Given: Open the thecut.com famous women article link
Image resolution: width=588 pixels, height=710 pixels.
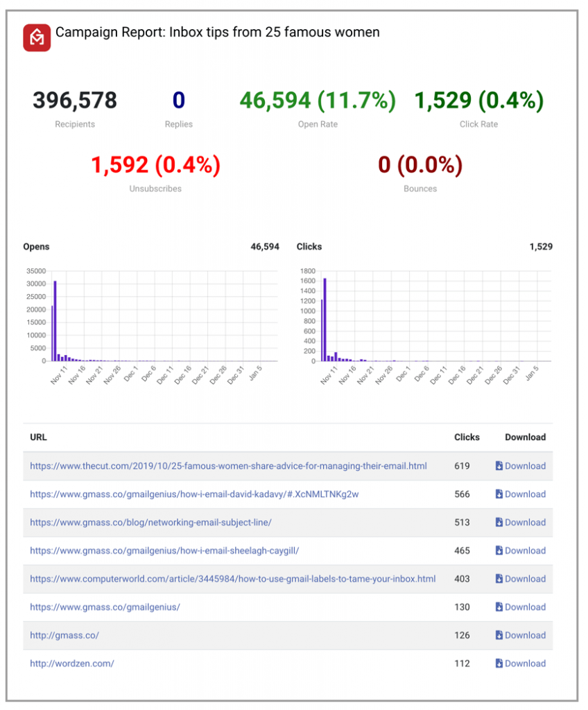Looking at the screenshot, I should point(227,466).
